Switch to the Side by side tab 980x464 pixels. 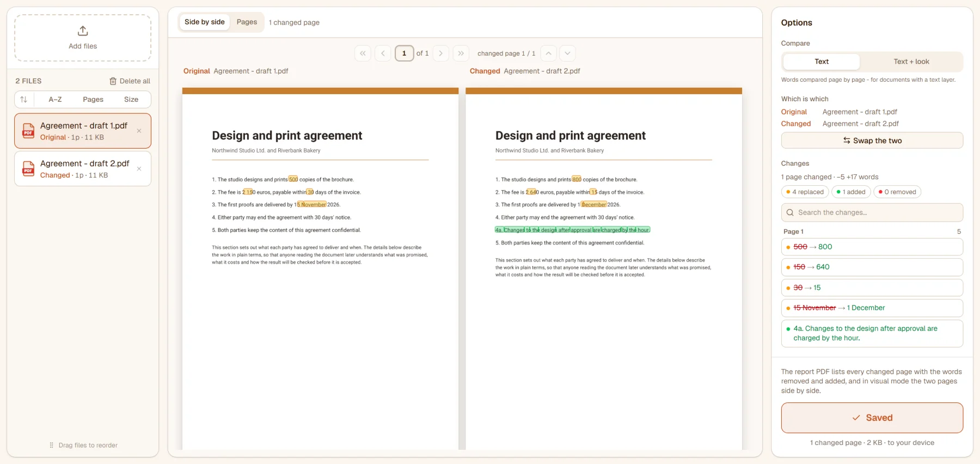coord(205,22)
